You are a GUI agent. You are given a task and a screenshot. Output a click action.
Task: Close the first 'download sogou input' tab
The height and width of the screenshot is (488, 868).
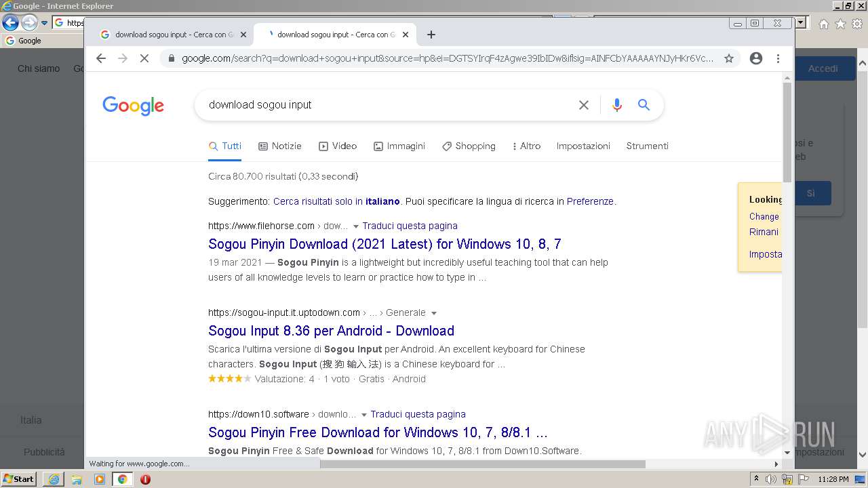pos(243,35)
